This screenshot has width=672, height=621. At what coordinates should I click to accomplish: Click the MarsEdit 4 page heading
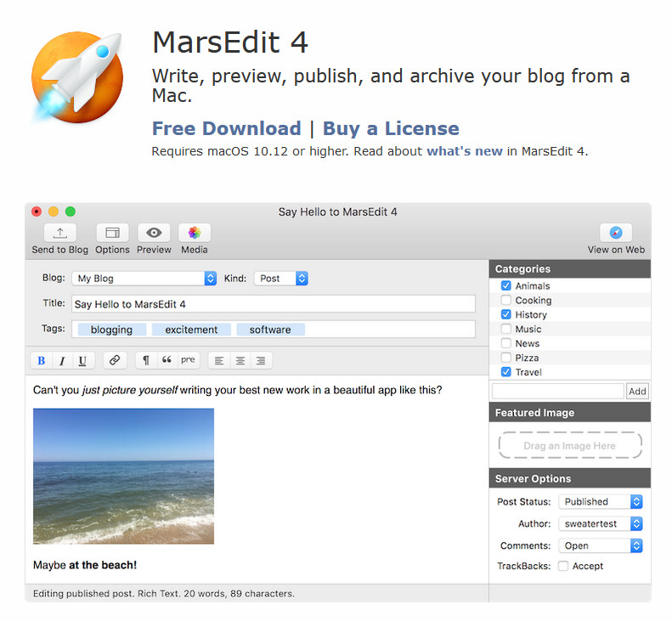(x=230, y=42)
